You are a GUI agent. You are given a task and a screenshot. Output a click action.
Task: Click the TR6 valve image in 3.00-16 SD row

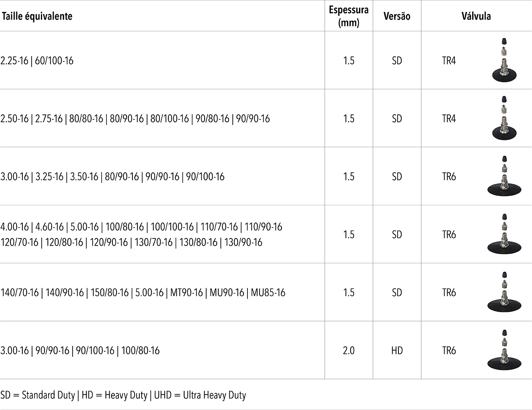(x=504, y=176)
